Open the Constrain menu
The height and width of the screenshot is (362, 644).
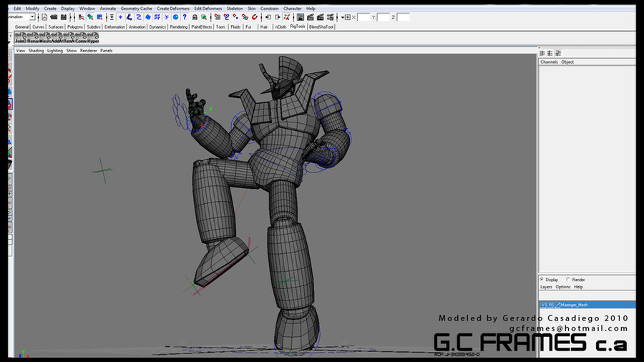[x=270, y=8]
